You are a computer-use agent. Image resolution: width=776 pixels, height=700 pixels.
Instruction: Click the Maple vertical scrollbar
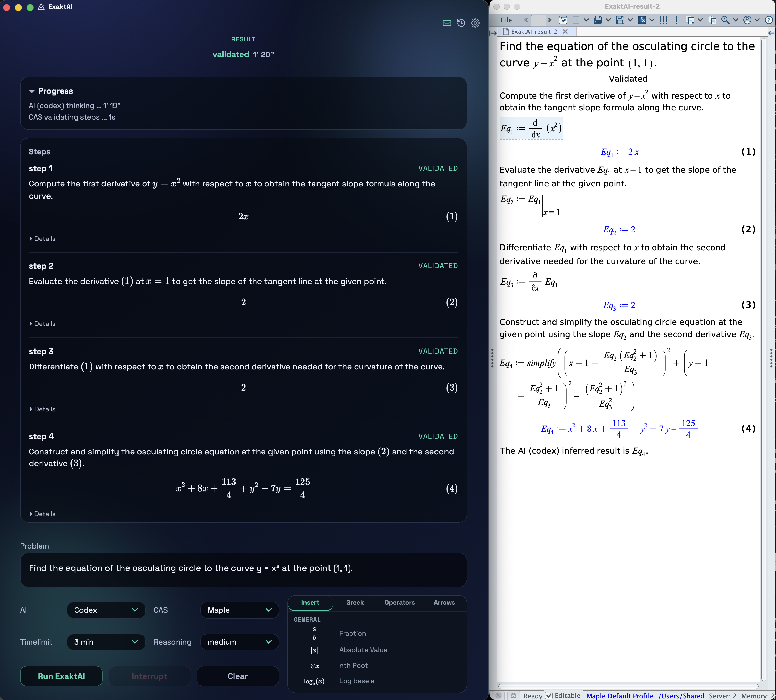click(x=764, y=360)
